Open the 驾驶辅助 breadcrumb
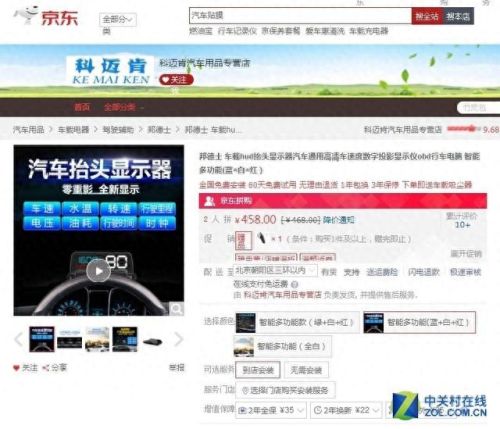 point(118,129)
